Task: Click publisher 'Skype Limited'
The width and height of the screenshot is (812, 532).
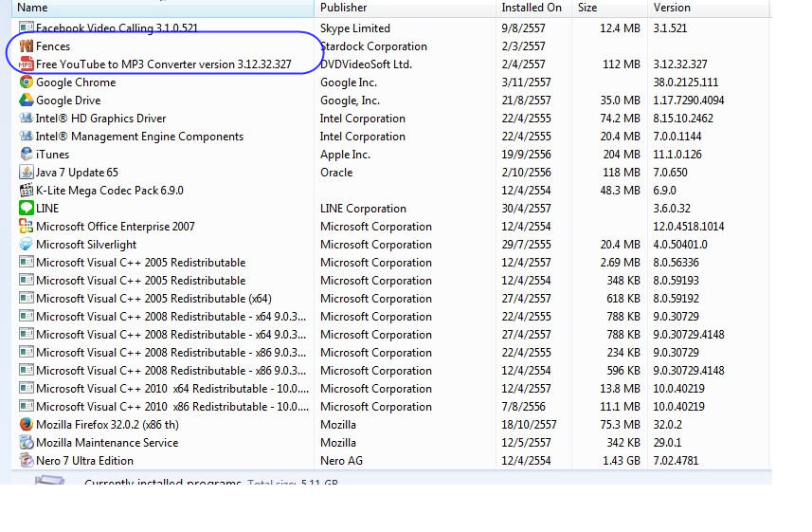Action: click(x=355, y=28)
